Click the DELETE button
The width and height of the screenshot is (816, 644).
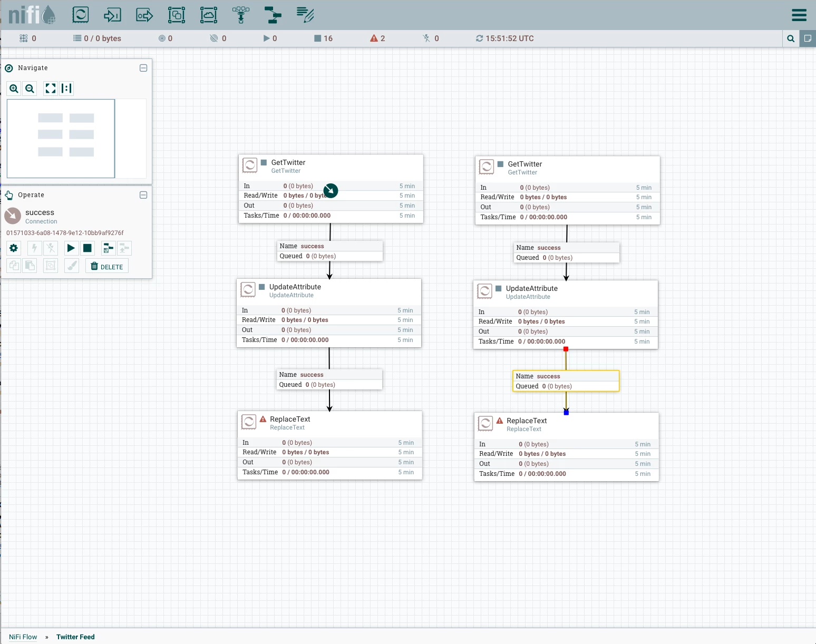tap(107, 266)
